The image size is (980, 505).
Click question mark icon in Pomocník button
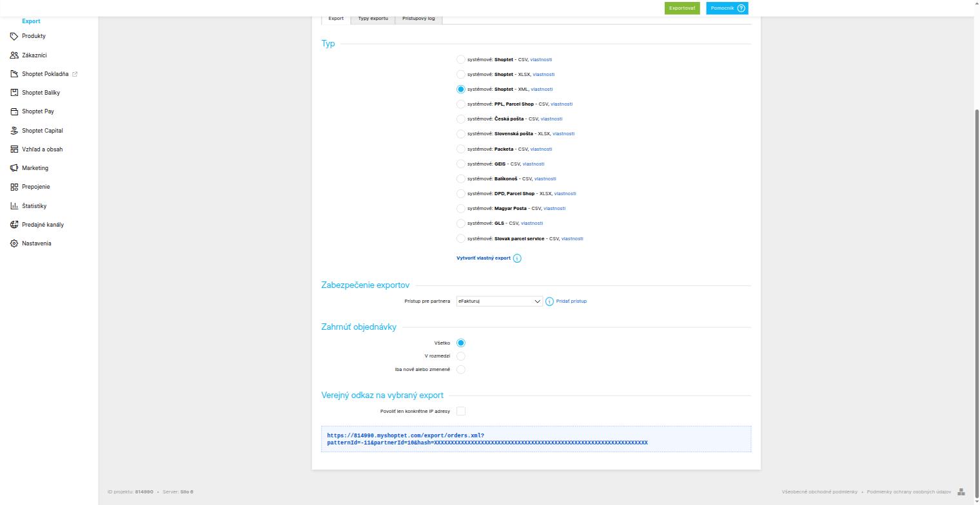click(741, 8)
